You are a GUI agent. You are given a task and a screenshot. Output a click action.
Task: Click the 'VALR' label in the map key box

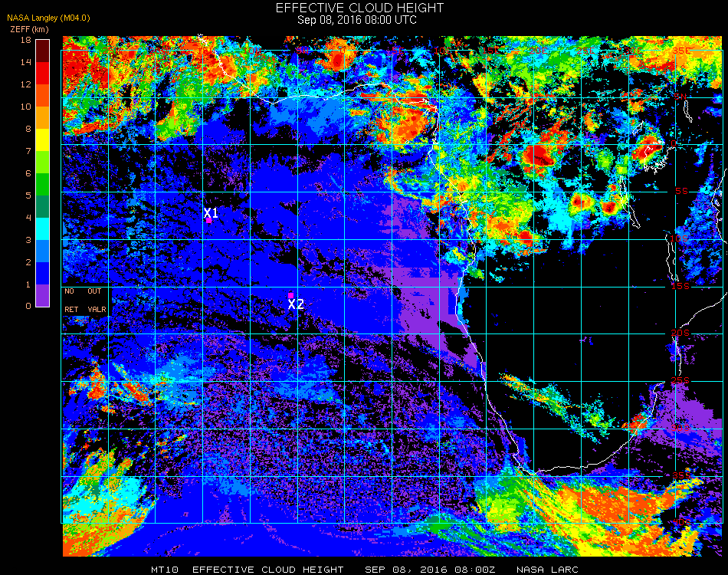point(97,309)
